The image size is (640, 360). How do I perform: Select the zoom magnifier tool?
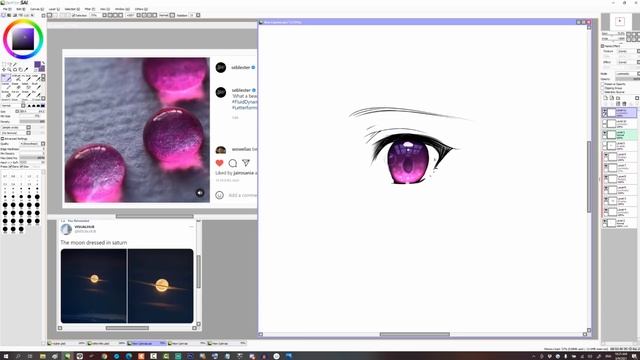[9, 70]
